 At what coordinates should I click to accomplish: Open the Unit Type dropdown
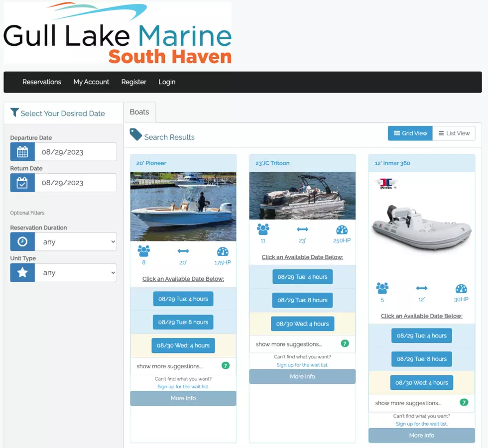coord(76,273)
